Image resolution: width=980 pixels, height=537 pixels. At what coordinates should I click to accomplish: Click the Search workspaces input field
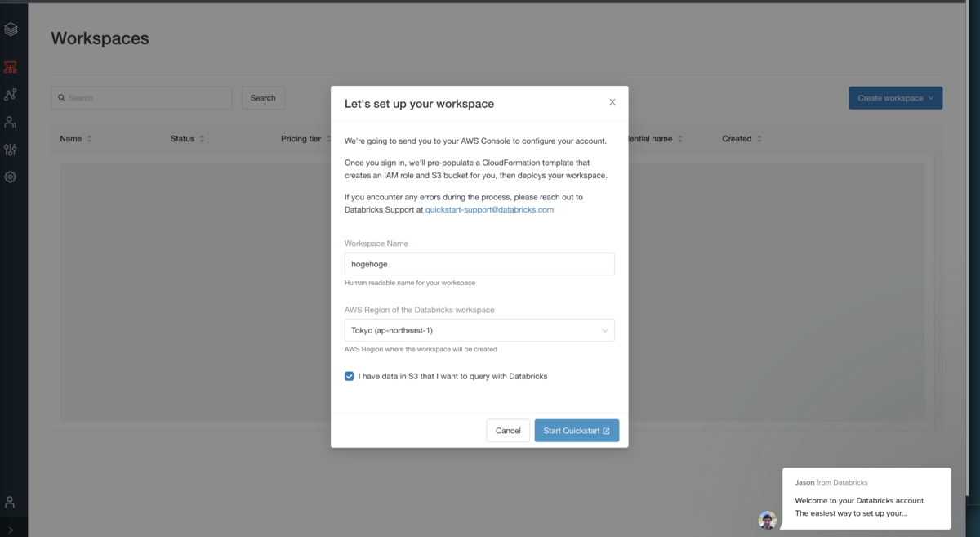[x=141, y=98]
